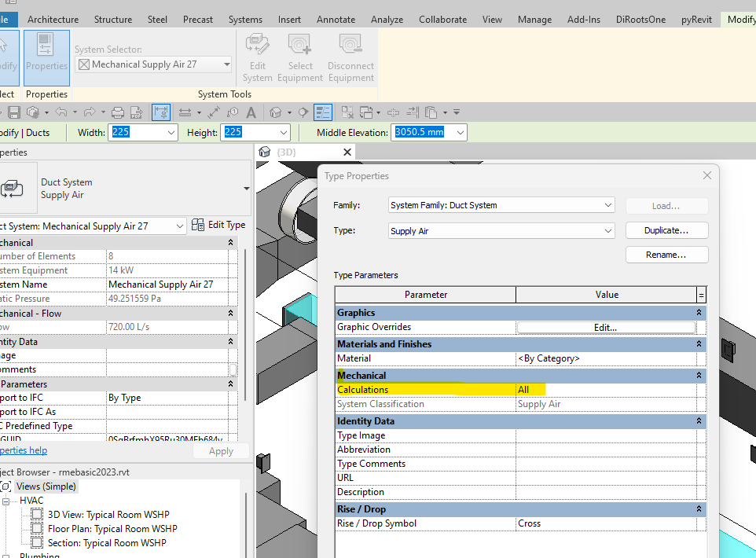Click the Edit Type icon button
The height and width of the screenshot is (558, 756).
(x=218, y=225)
